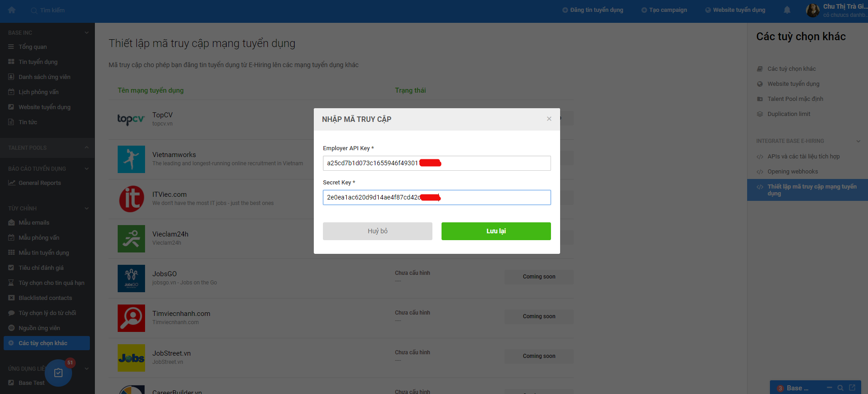Click the ITViec logo
Viewport: 868px width, 394px height.
coord(131,199)
